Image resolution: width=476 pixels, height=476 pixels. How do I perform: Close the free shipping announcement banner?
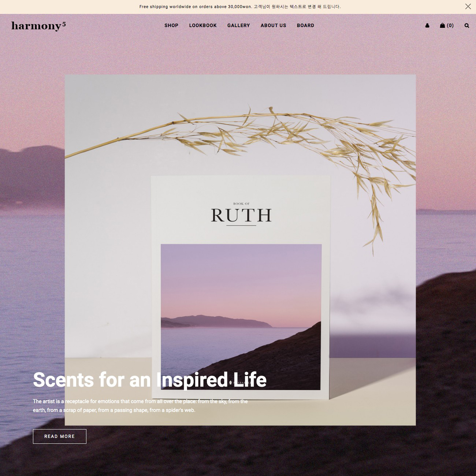(468, 7)
